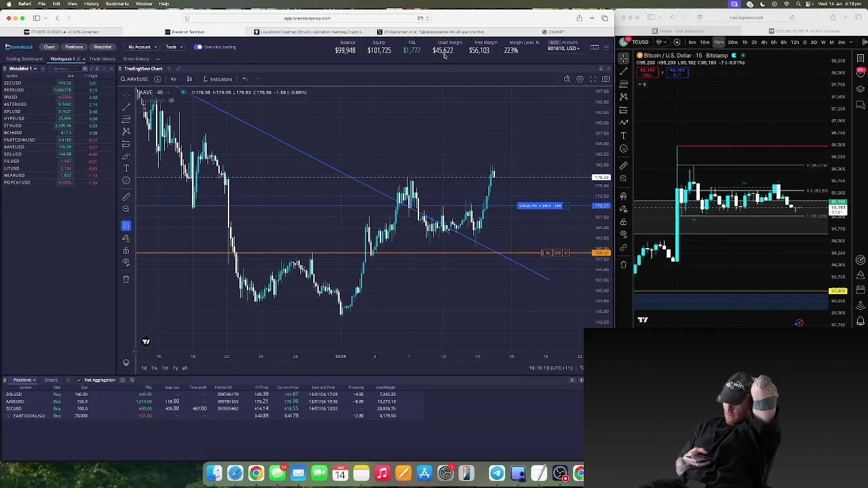Click the SELL price button in Bitcoin chart
The image size is (868, 488).
(648, 71)
